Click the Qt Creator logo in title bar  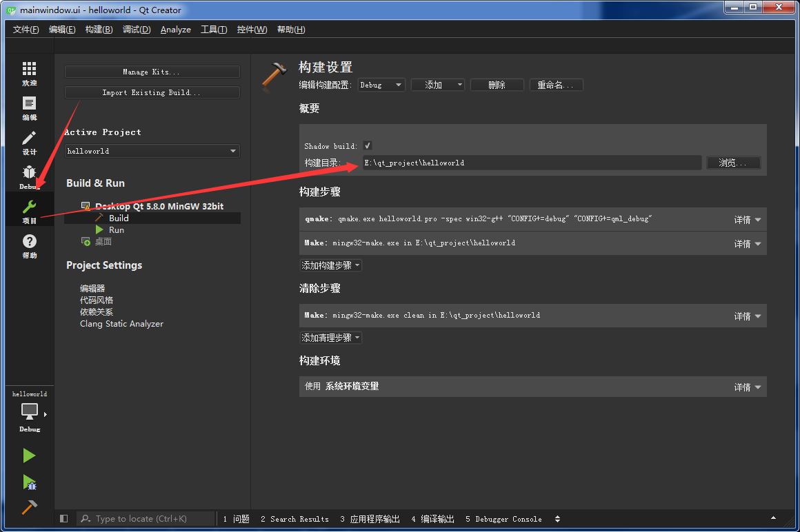click(x=11, y=10)
